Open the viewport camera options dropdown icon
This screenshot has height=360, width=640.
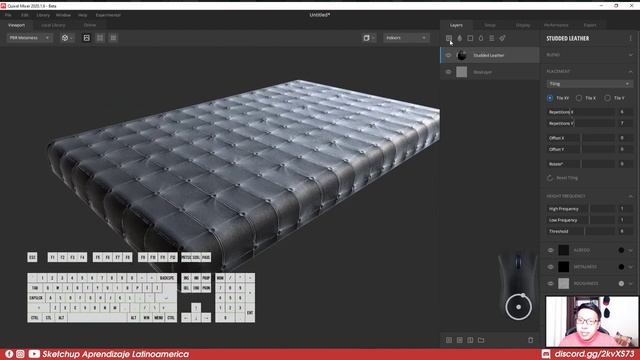(x=369, y=38)
